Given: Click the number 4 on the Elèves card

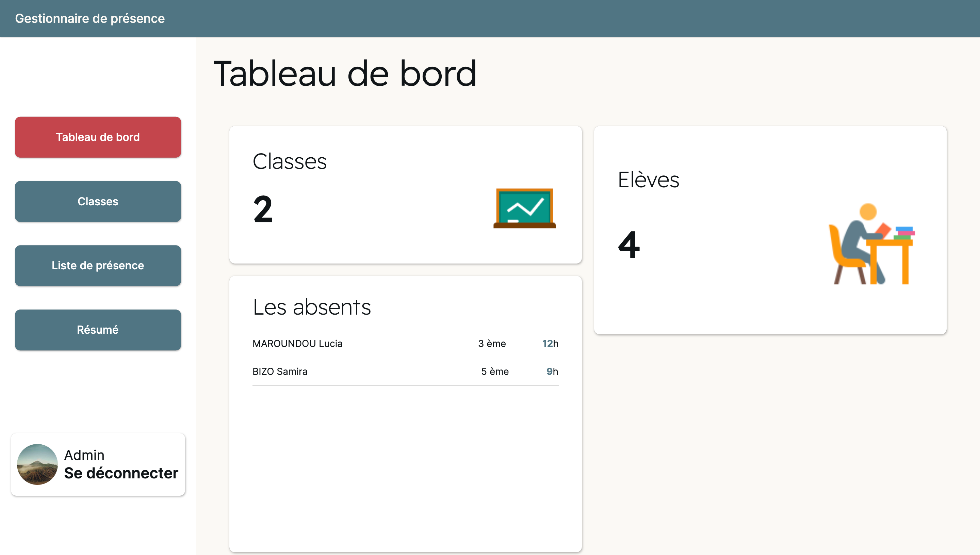Looking at the screenshot, I should pos(628,247).
